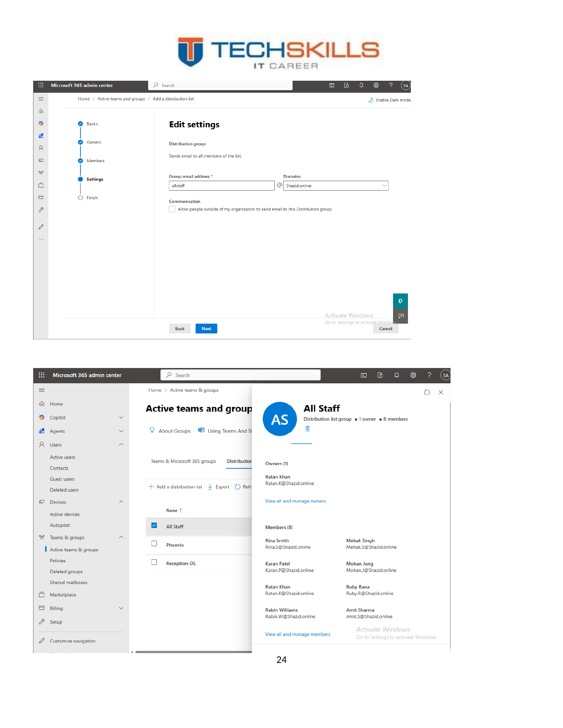
Task: Open notifications bell in Active teams window header
Action: (396, 375)
